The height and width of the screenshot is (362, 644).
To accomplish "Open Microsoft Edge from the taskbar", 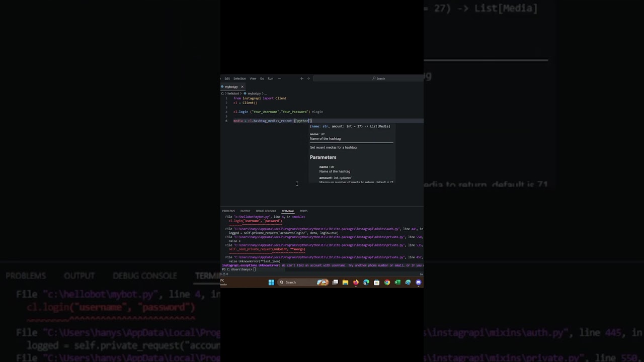I will click(366, 282).
